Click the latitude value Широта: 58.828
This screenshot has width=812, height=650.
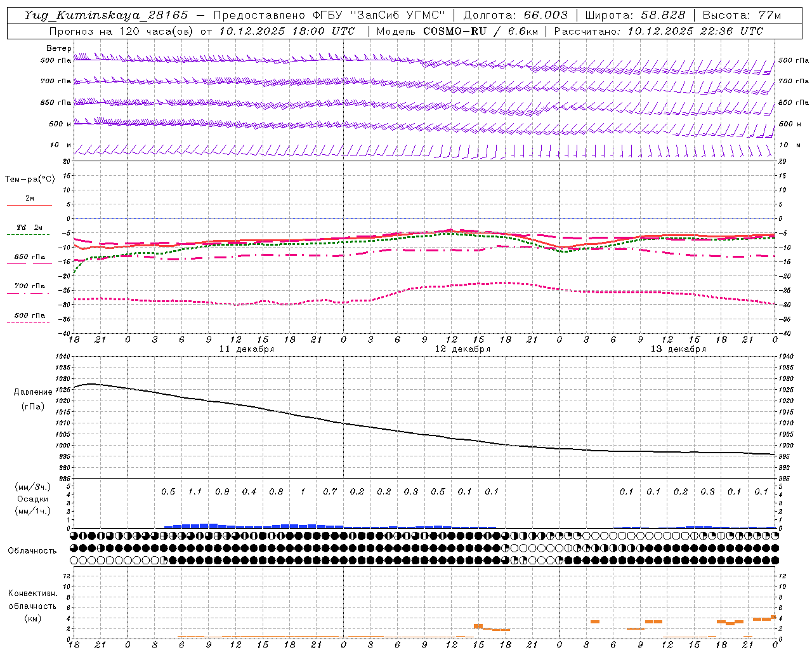coord(635,15)
